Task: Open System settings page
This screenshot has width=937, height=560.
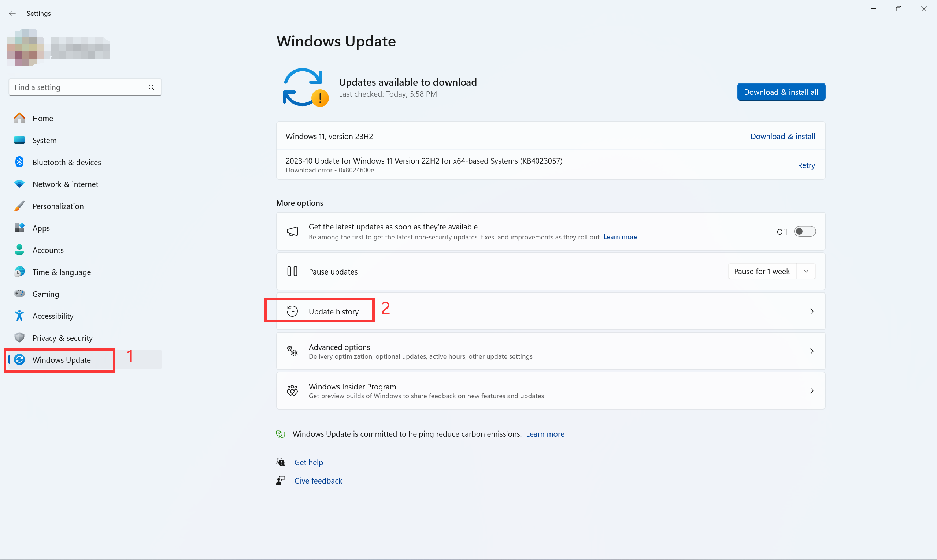Action: tap(85, 140)
